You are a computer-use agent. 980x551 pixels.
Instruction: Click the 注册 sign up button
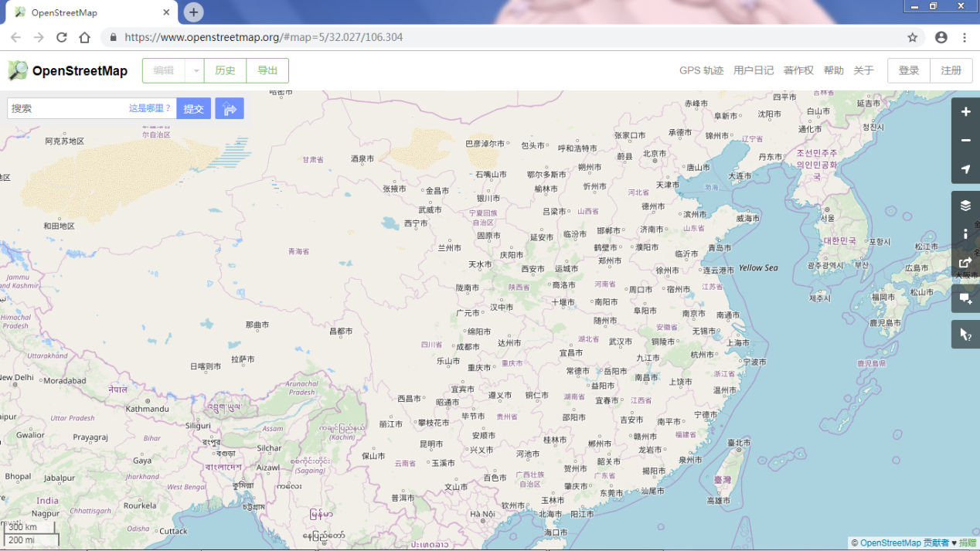[x=951, y=70]
